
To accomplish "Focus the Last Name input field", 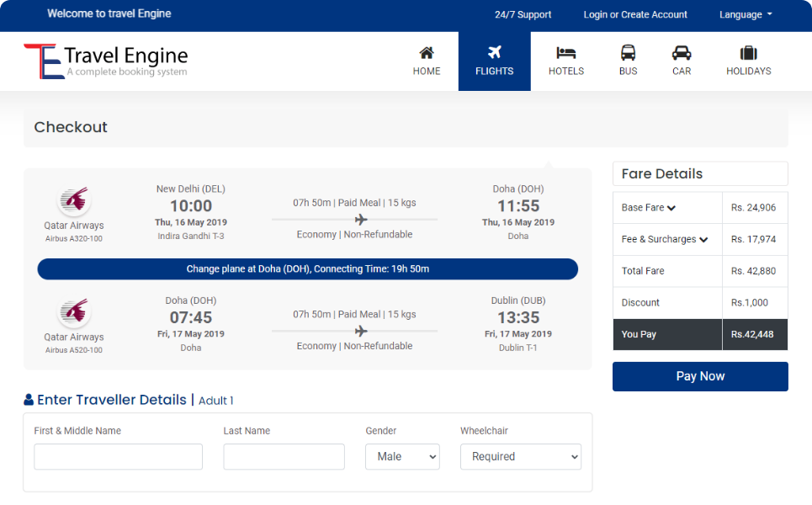I will (284, 456).
